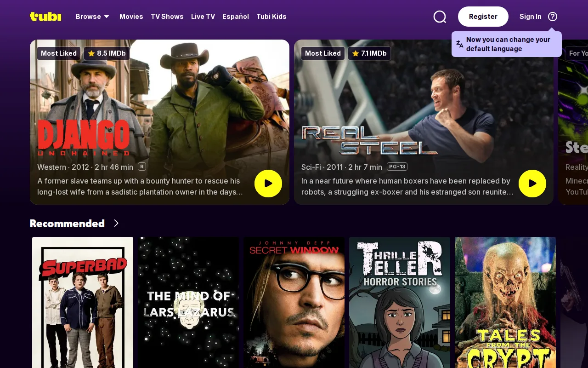The image size is (588, 368).
Task: Click the PG-13 rating label on Real Steel
Action: [x=397, y=167]
